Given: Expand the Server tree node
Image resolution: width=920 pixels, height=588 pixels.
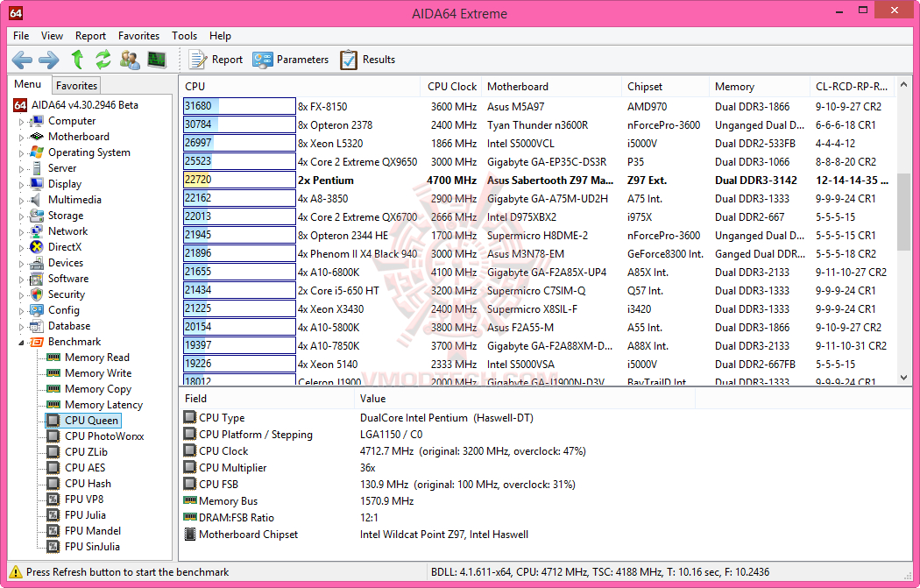Looking at the screenshot, I should (x=22, y=169).
